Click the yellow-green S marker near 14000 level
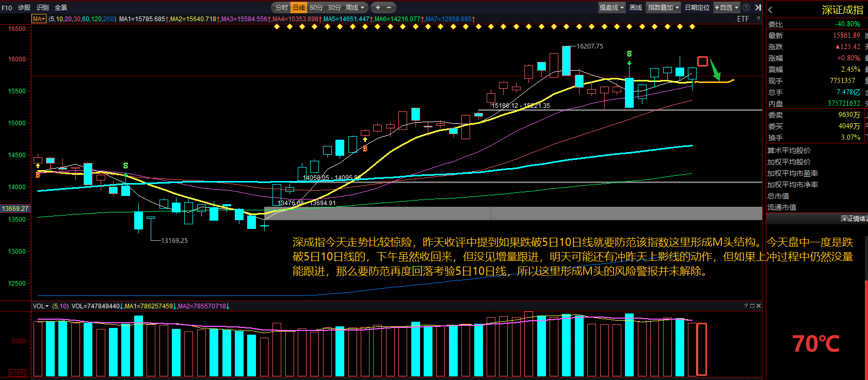Image resolution: width=868 pixels, height=380 pixels. coord(125,166)
